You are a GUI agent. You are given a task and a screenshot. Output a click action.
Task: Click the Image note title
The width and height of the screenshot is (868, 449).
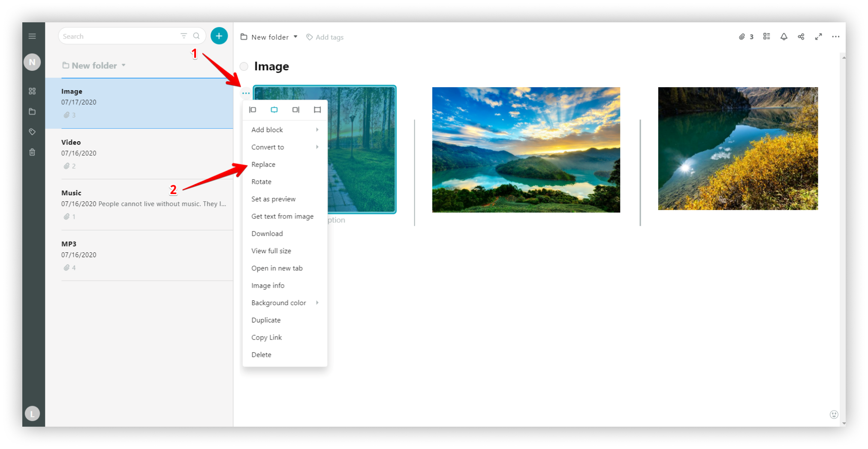coord(271,66)
